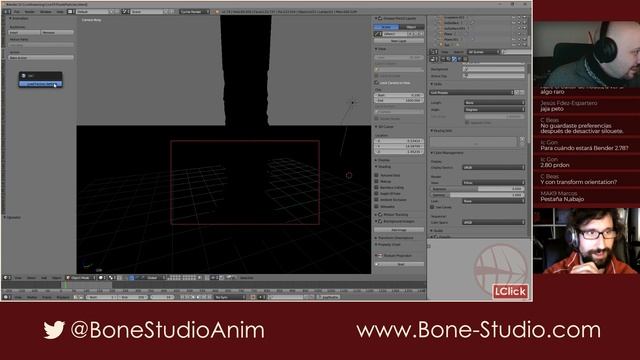The image size is (640, 360).
Task: Open the Window menu
Action: pyautogui.click(x=46, y=12)
